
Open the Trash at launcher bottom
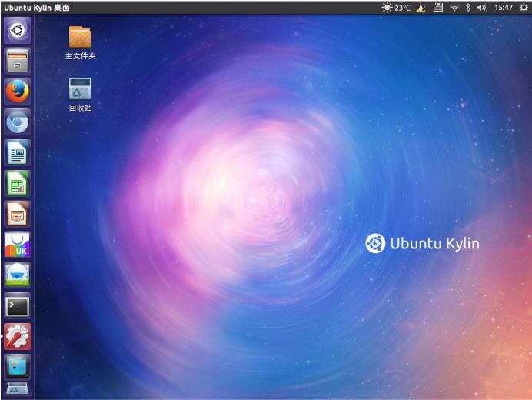[18, 389]
